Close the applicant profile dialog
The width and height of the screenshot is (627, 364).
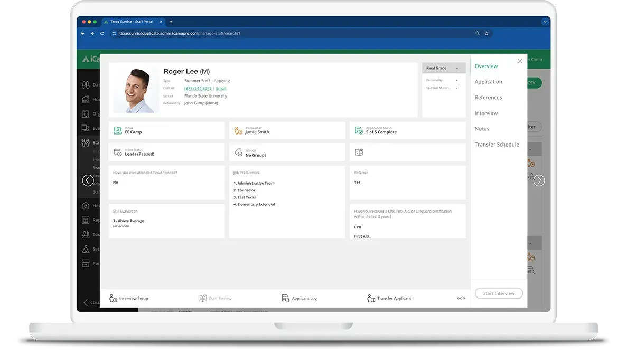[519, 61]
